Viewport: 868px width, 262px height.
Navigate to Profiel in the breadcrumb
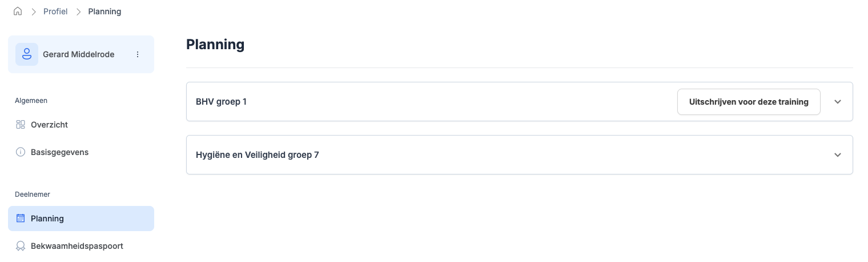pyautogui.click(x=55, y=11)
